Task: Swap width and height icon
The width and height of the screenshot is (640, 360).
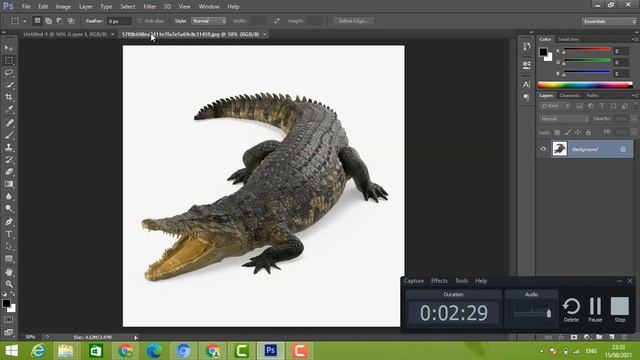Action: pyautogui.click(x=277, y=21)
